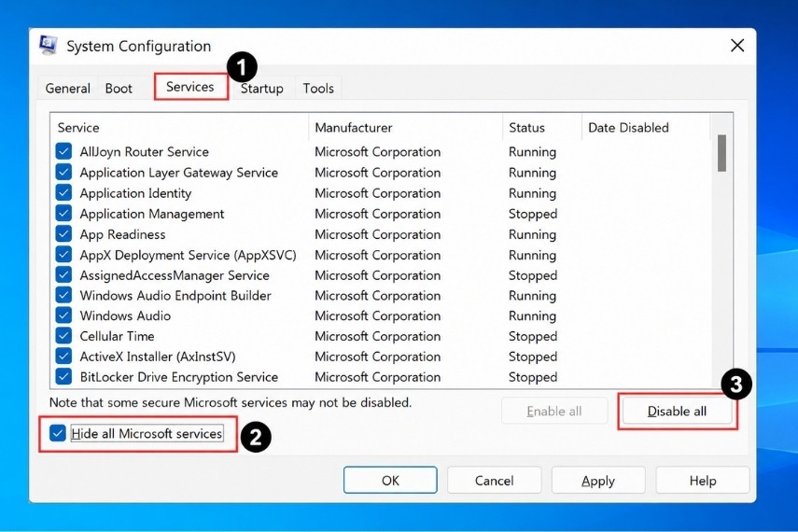Open the Boot tab

tap(119, 88)
